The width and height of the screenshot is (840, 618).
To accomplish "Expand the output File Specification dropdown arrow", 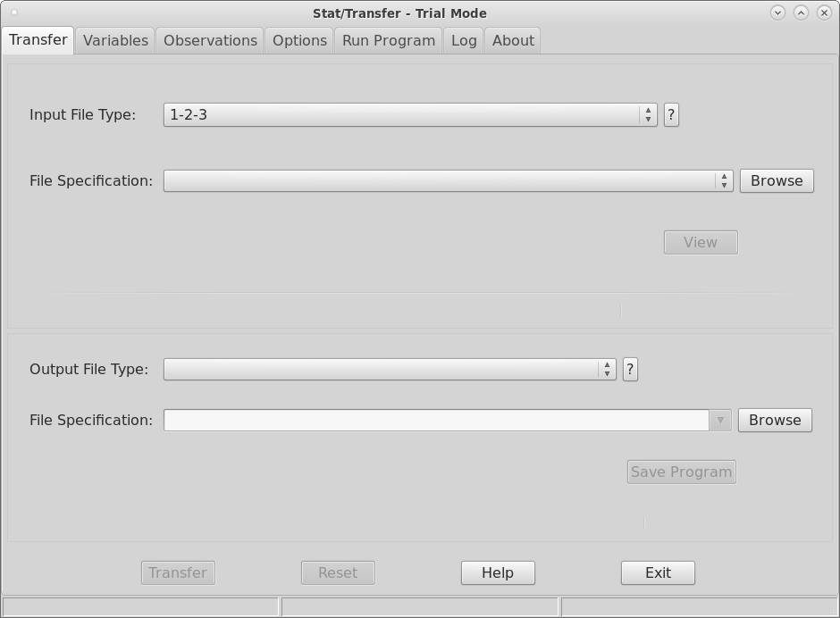I will tap(720, 420).
